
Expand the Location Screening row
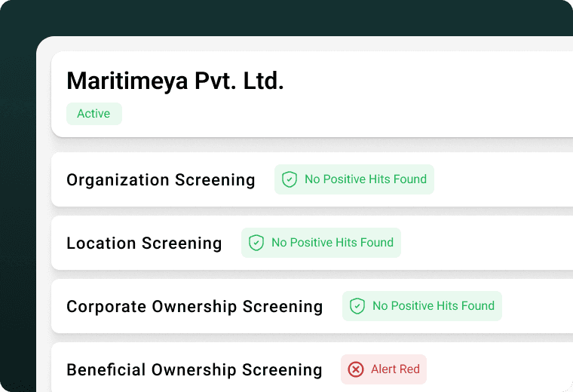pyautogui.click(x=312, y=243)
